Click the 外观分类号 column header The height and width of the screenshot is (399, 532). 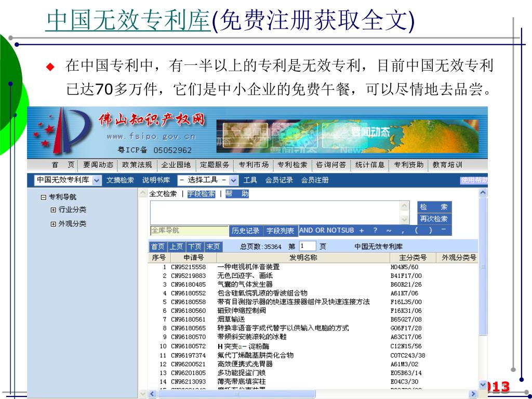(458, 258)
